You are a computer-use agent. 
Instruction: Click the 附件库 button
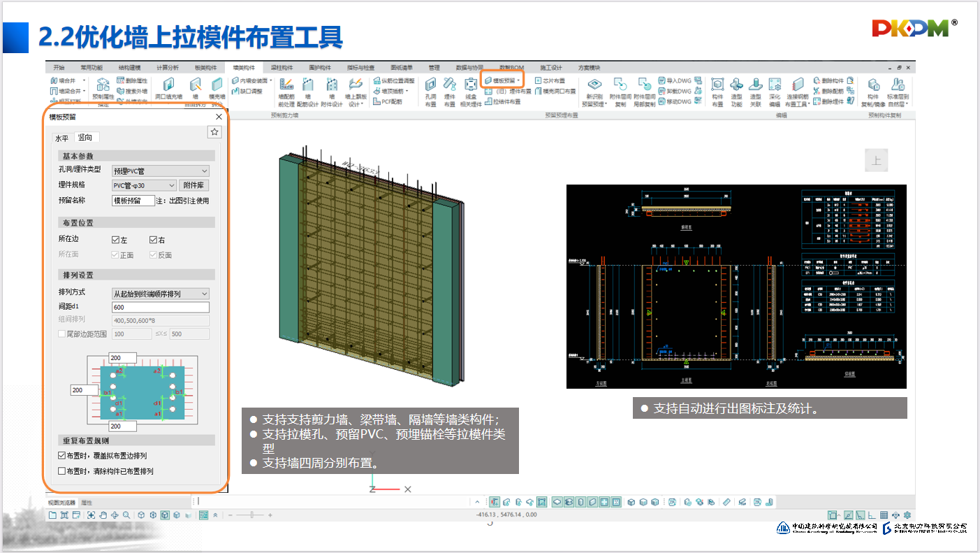pyautogui.click(x=195, y=185)
